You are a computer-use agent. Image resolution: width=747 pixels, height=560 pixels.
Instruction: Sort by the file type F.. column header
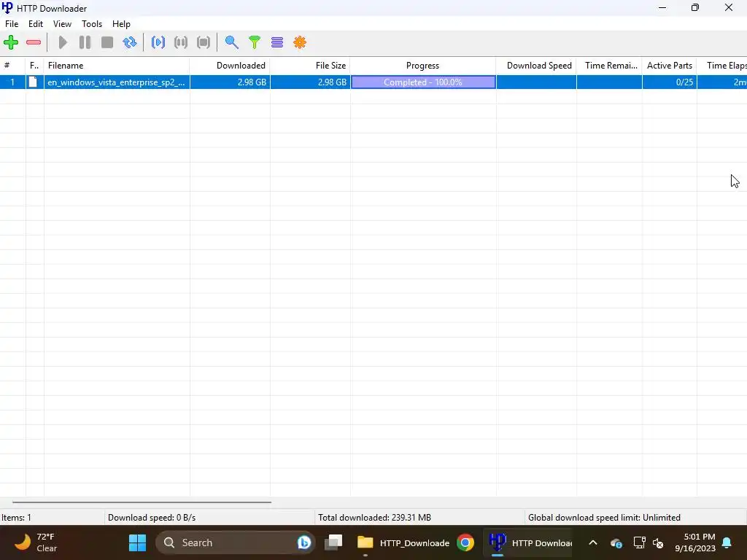[35, 65]
